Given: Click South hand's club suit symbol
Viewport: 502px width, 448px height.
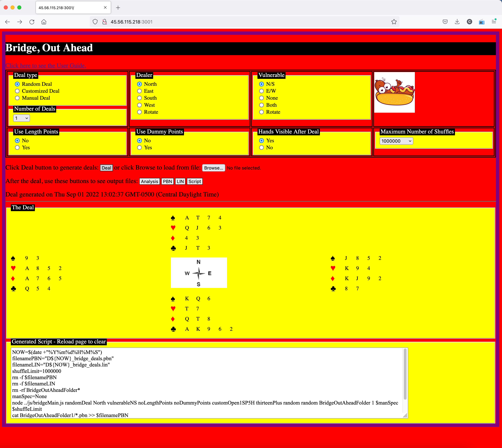Looking at the screenshot, I should (173, 329).
